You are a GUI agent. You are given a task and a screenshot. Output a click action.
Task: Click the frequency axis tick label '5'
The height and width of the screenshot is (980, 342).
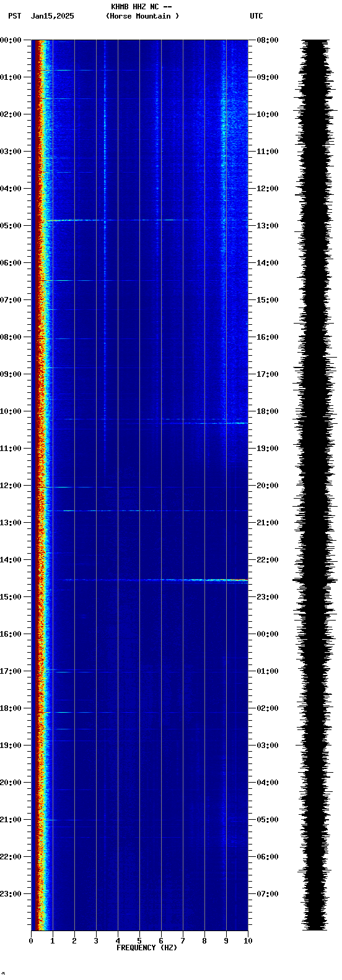tap(139, 941)
